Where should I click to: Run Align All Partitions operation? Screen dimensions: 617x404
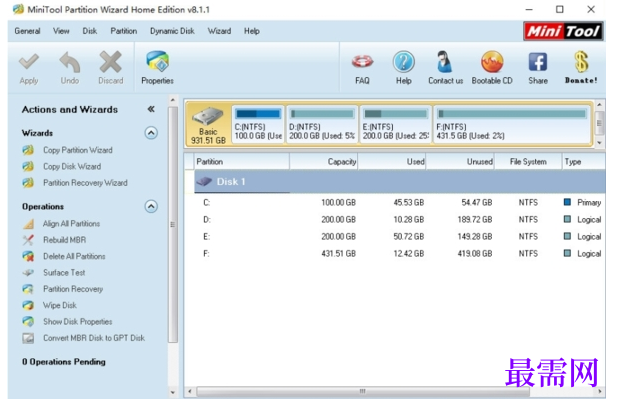[71, 224]
